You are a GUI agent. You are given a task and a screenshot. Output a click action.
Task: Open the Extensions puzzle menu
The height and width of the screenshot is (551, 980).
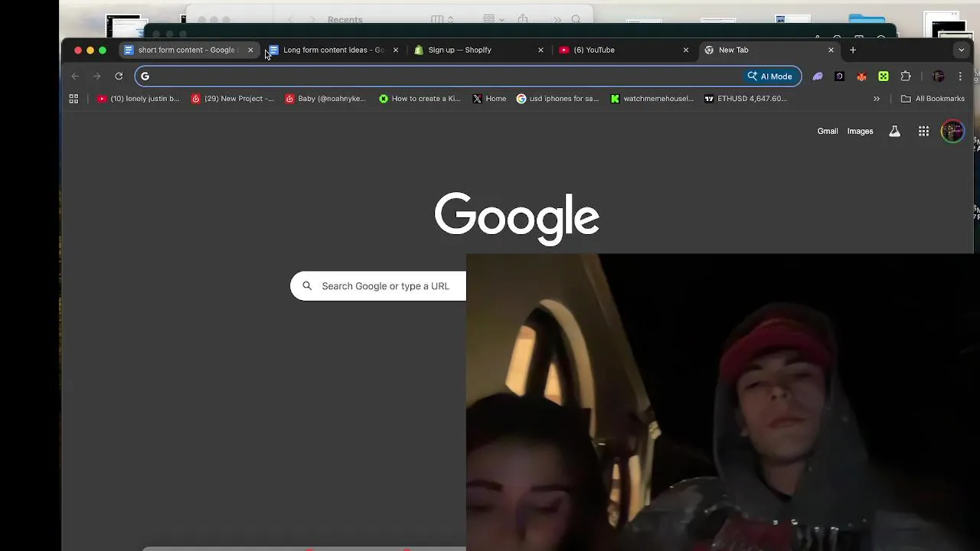pyautogui.click(x=906, y=76)
